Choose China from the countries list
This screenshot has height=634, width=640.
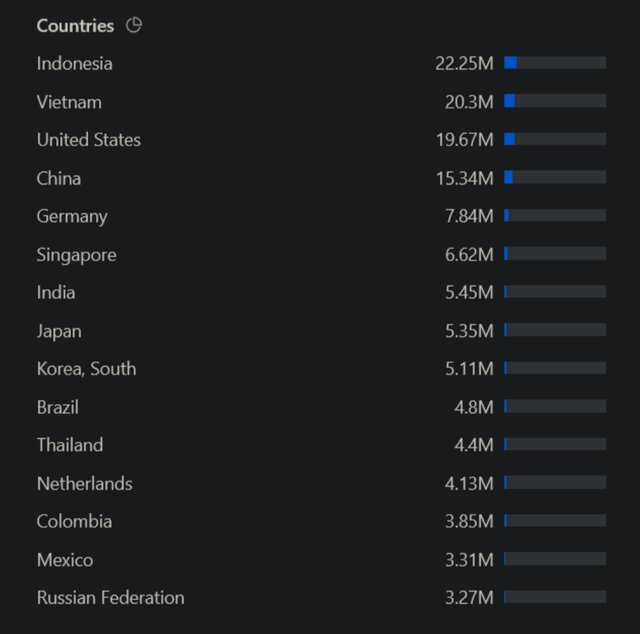click(59, 178)
